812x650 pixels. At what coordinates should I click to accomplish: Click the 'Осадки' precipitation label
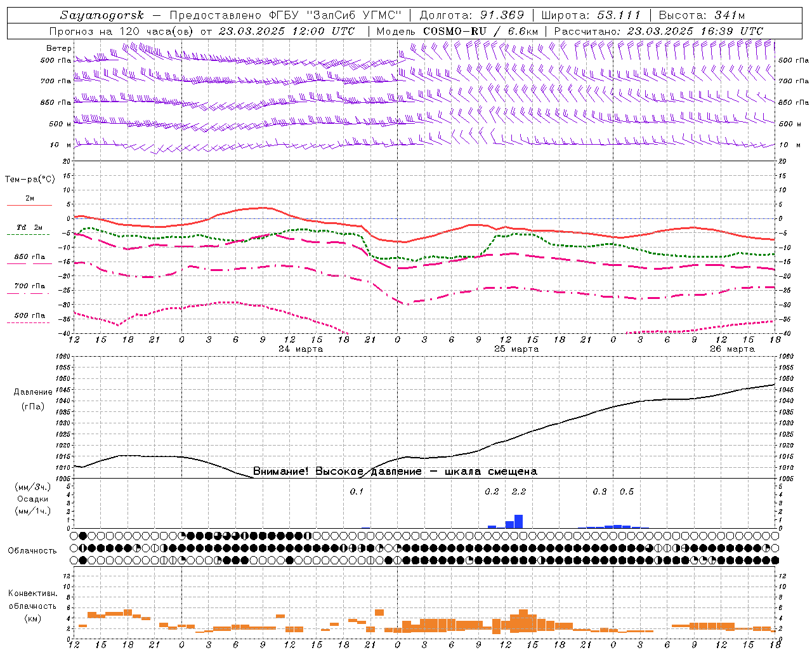[32, 499]
